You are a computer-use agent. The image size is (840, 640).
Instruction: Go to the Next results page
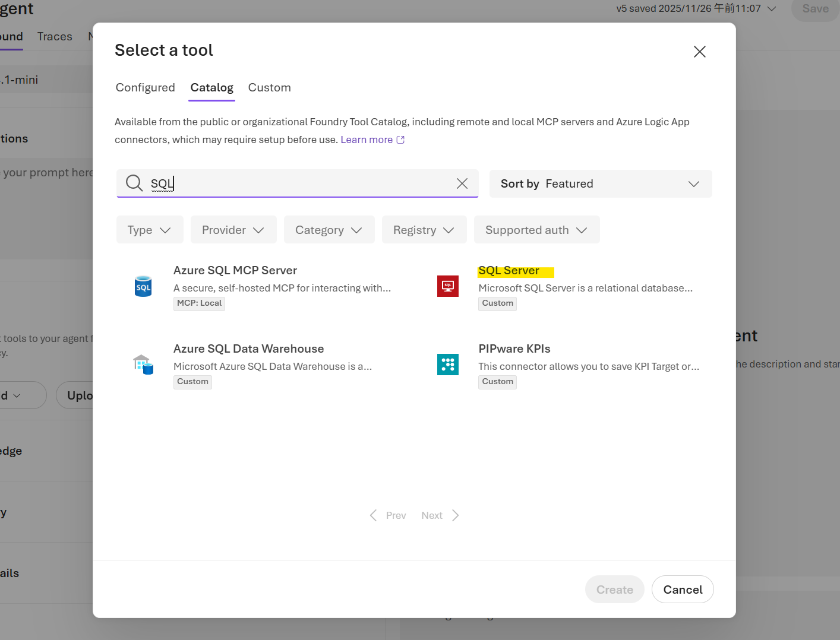pos(440,515)
